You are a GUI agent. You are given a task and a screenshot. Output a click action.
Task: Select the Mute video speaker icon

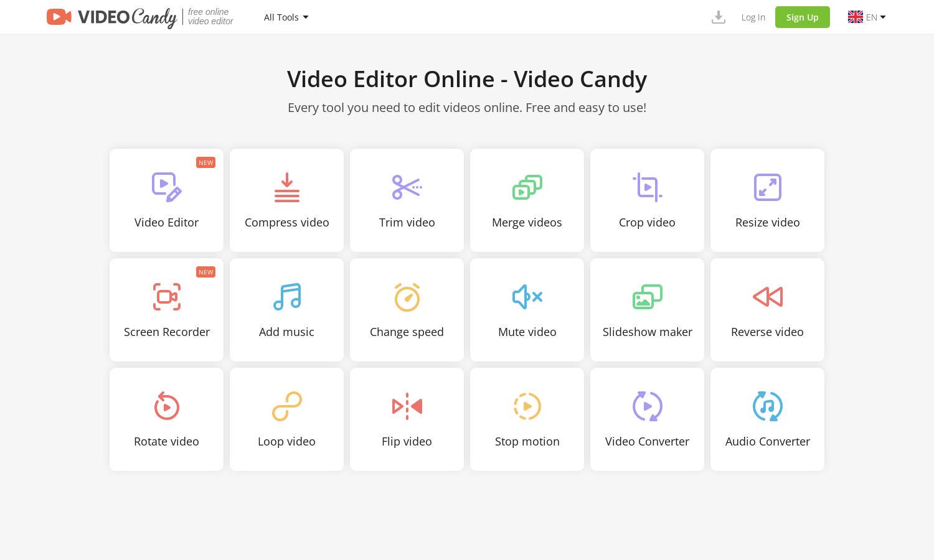pyautogui.click(x=527, y=297)
